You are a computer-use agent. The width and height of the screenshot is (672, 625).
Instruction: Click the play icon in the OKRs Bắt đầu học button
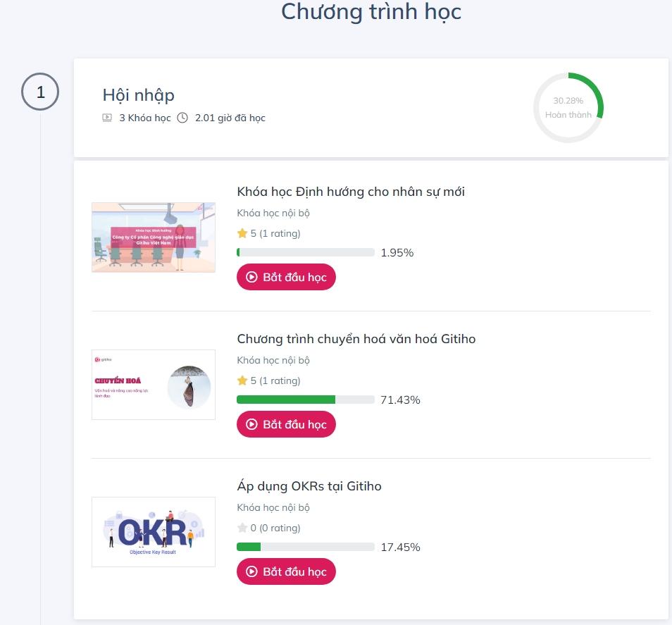(x=252, y=571)
